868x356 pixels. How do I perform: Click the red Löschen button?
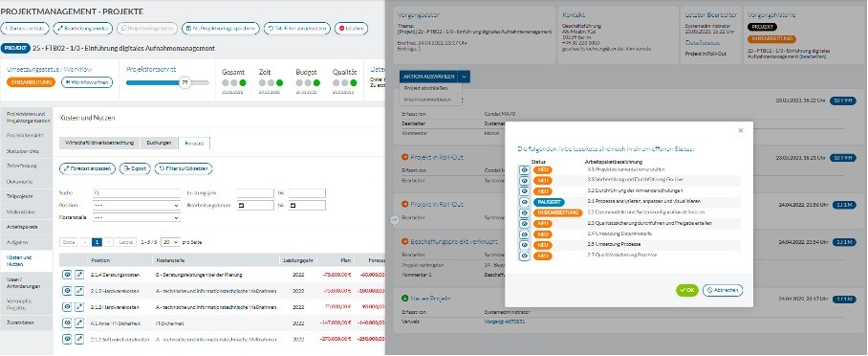[351, 28]
